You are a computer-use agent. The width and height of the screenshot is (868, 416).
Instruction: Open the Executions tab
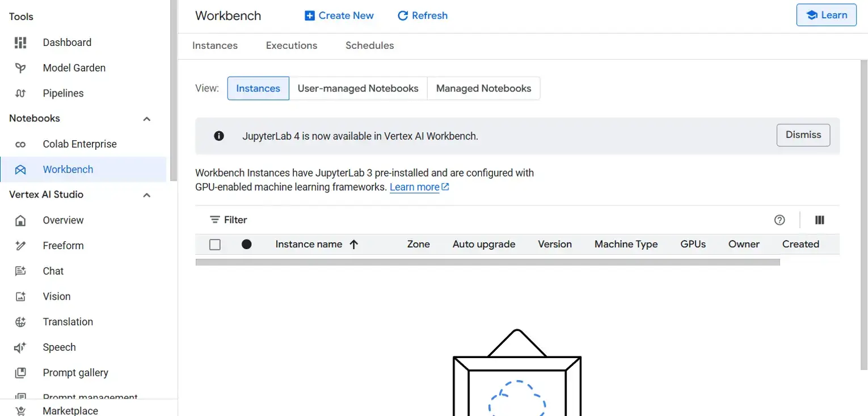click(x=292, y=45)
